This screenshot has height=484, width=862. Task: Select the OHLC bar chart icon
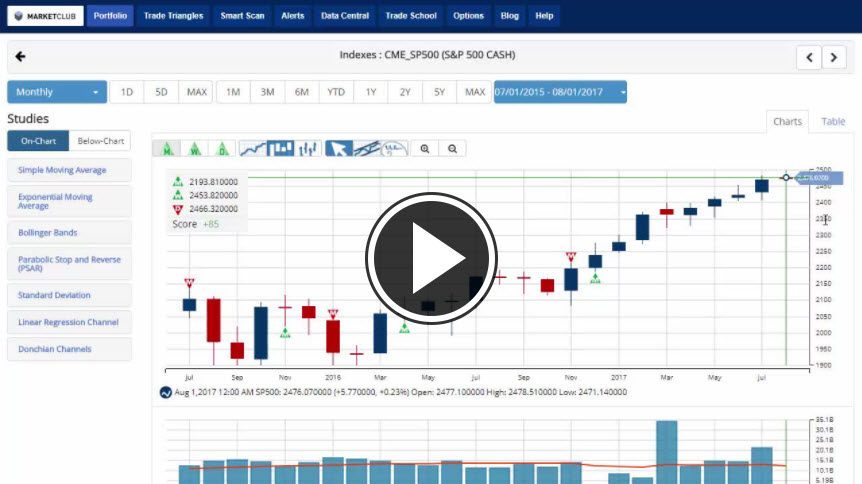coord(308,149)
